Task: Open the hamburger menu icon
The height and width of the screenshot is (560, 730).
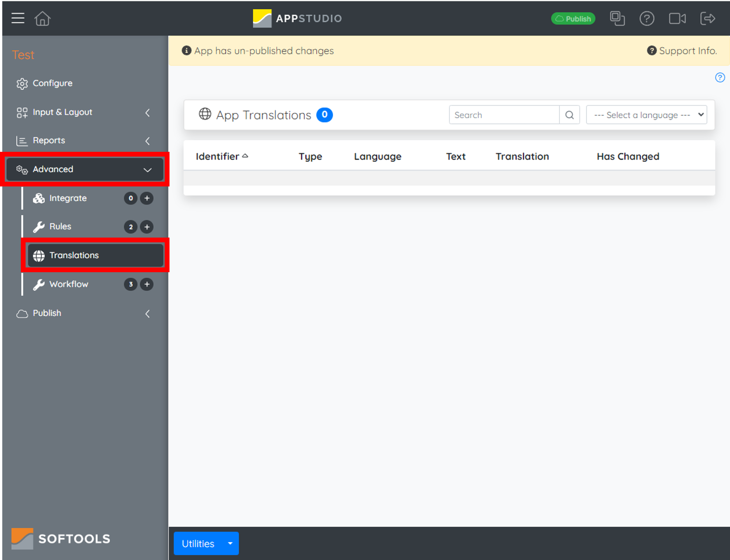Action: 18,18
